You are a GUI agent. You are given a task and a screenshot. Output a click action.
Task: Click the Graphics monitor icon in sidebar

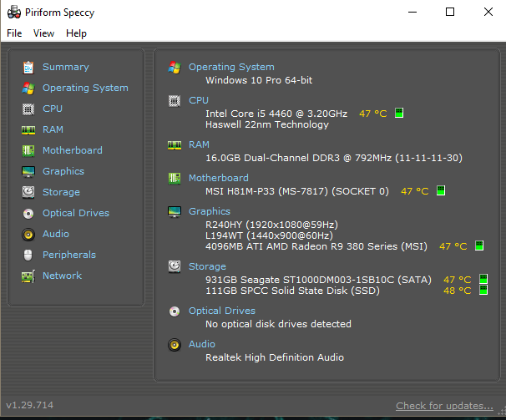click(28, 172)
